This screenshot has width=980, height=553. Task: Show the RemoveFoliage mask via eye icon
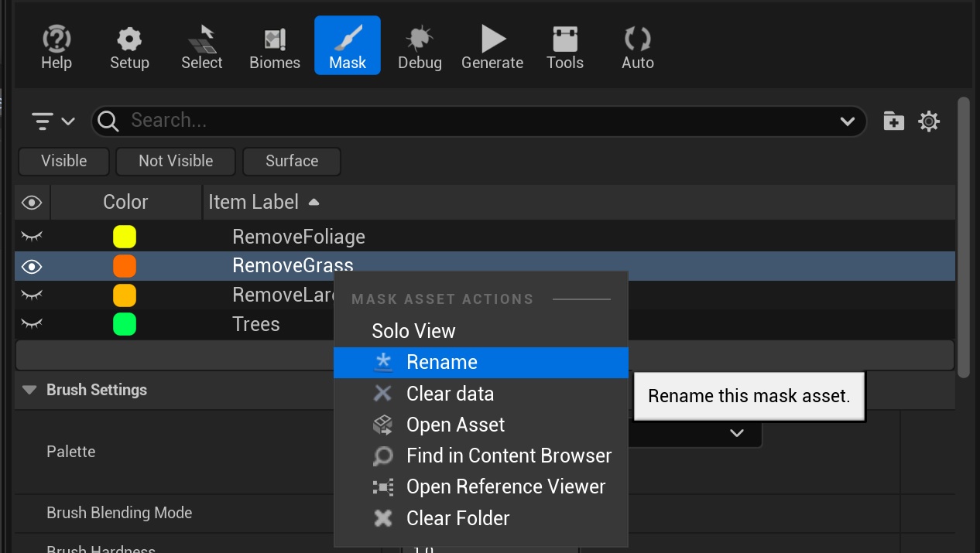[32, 237]
